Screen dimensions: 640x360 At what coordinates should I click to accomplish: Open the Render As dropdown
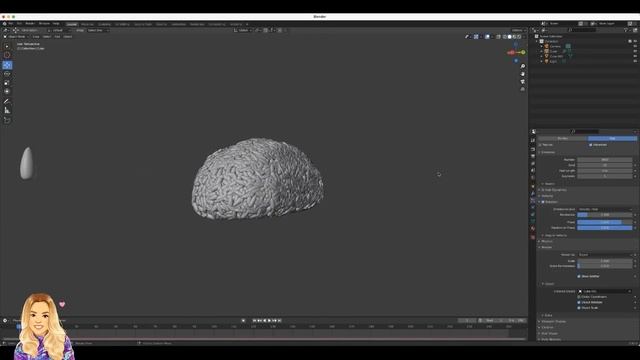604,255
